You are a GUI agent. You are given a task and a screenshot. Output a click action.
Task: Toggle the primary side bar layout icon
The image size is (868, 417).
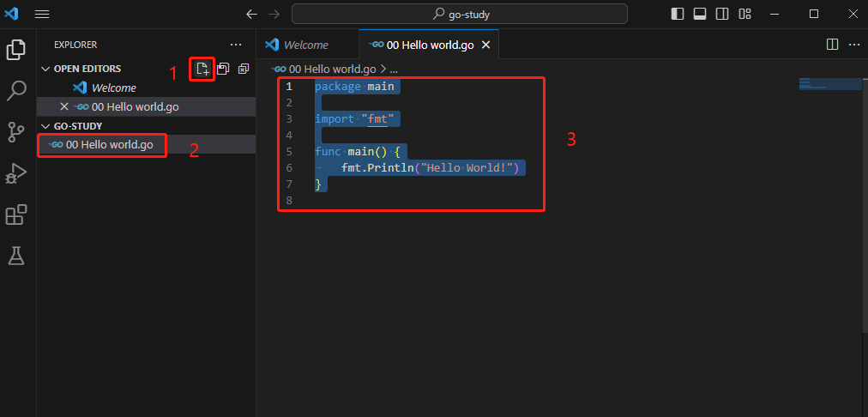678,15
